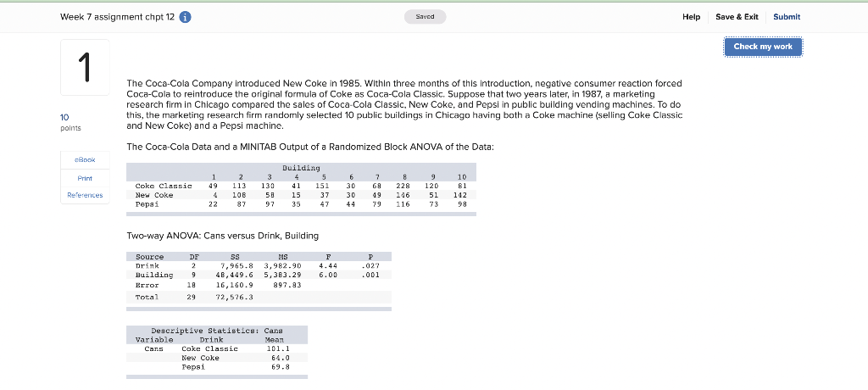Select the value 142 in New Coke row
868x390 pixels.
(459, 195)
